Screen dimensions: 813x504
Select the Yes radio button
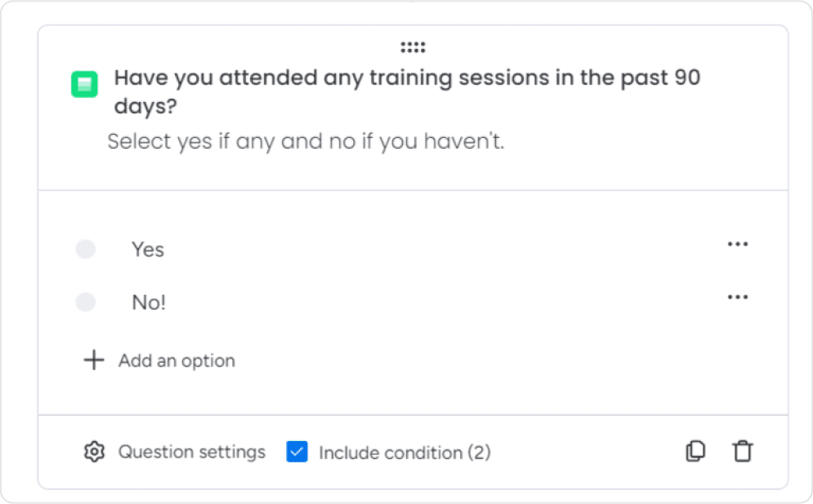(x=86, y=249)
